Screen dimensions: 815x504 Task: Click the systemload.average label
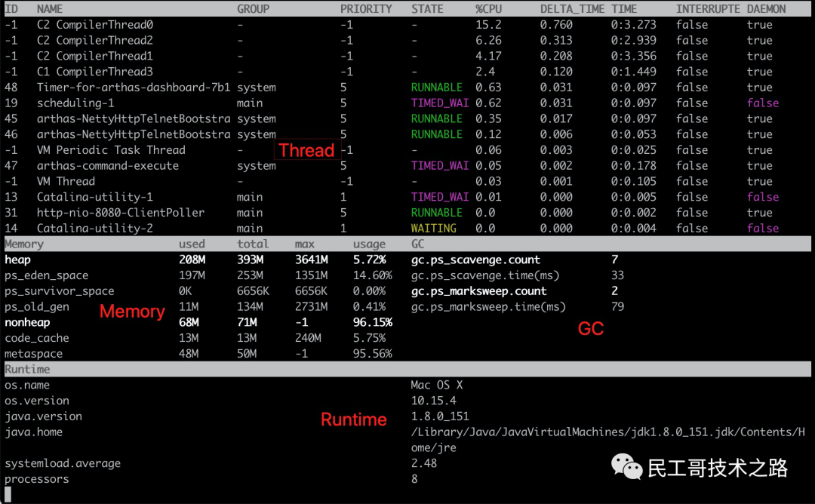point(63,463)
